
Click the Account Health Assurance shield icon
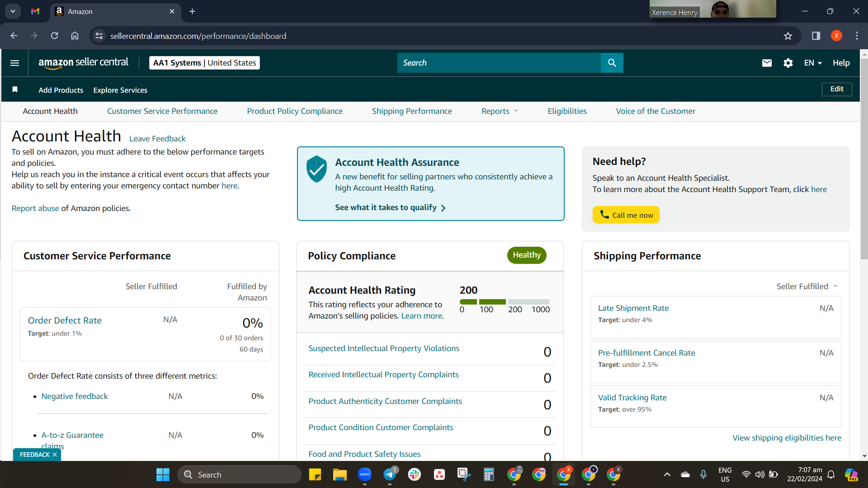(316, 169)
